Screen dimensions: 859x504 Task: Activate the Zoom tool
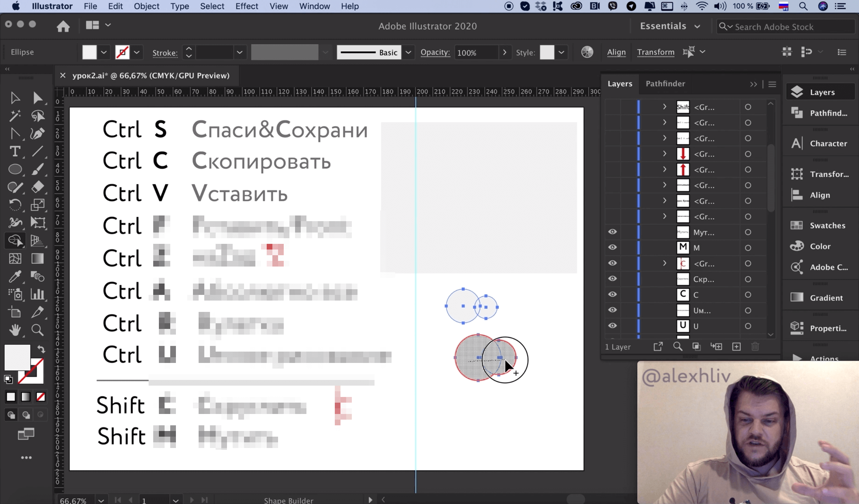click(x=37, y=330)
